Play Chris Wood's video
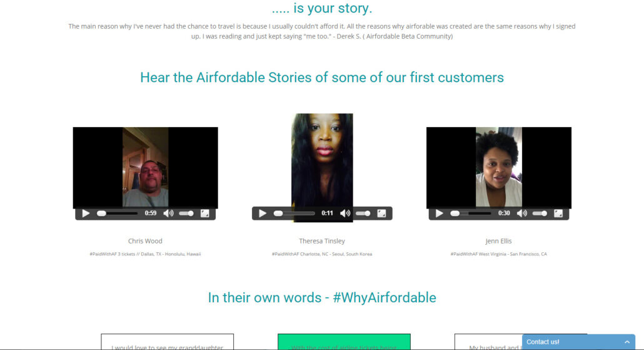 [86, 214]
